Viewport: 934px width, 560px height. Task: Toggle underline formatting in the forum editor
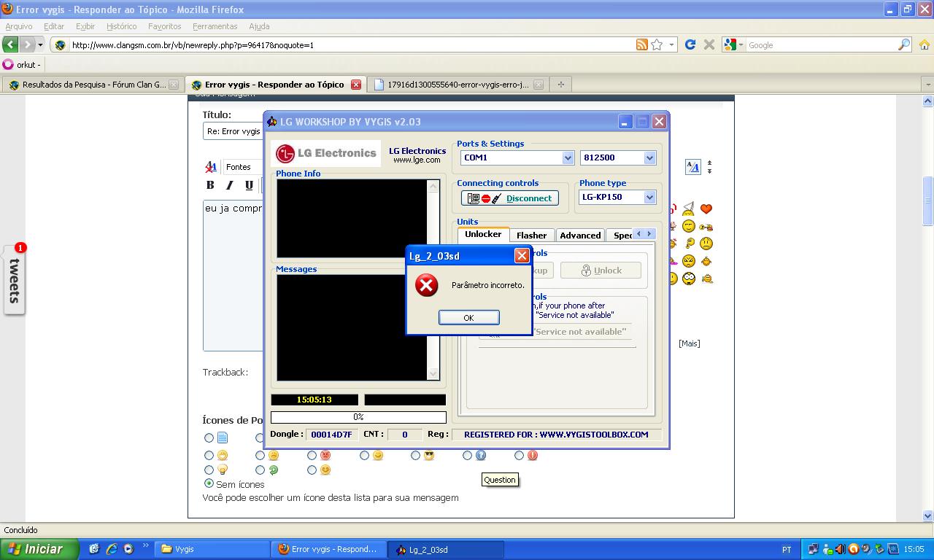click(x=249, y=185)
